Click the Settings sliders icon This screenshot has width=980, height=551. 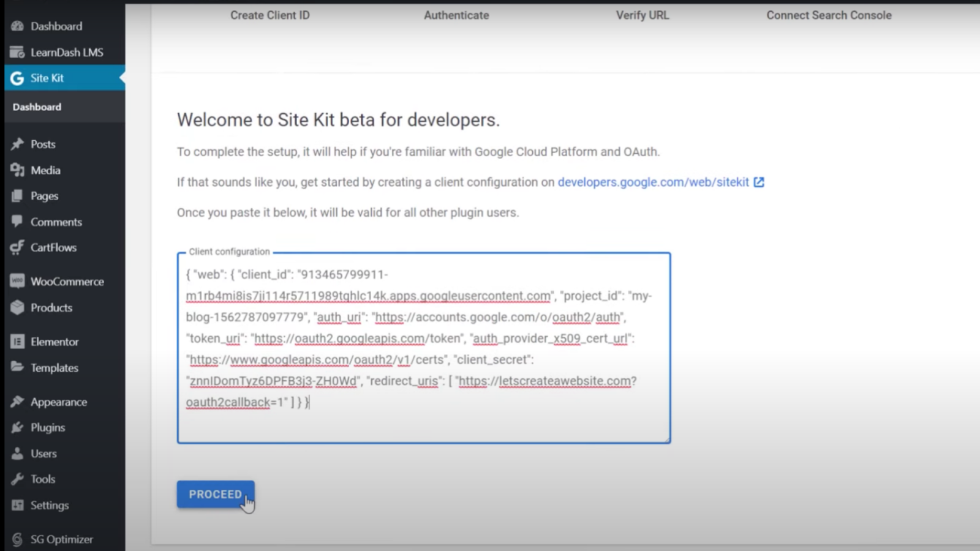pos(17,505)
